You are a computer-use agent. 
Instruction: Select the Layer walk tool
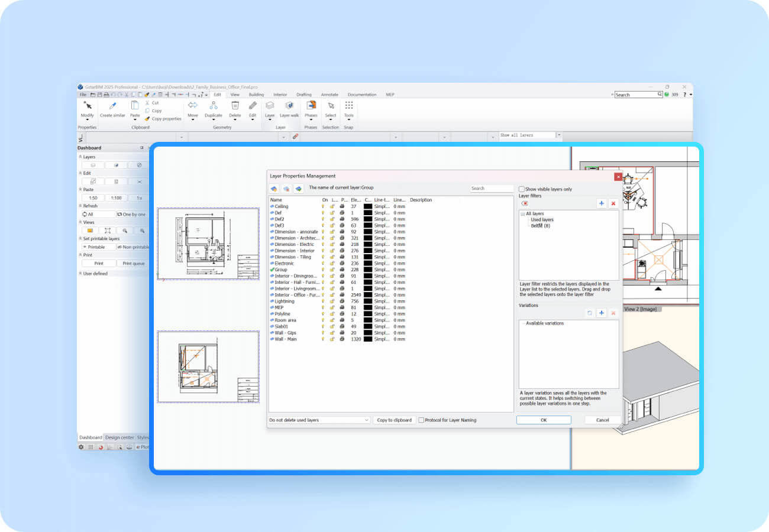289,106
